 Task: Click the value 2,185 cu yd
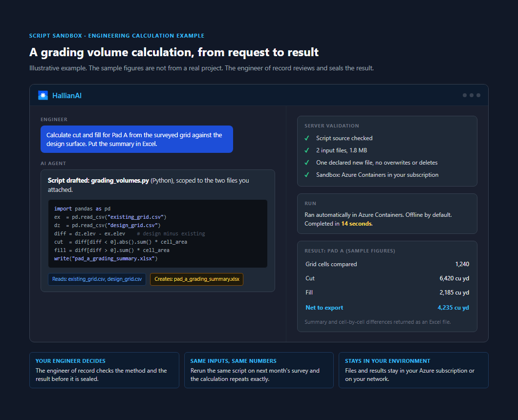[454, 293]
